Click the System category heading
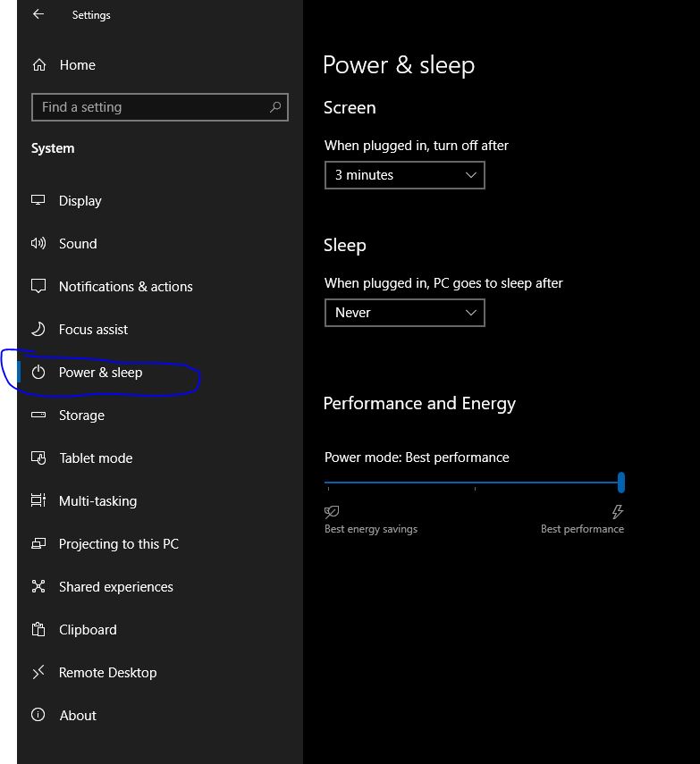The image size is (700, 764). [53, 148]
